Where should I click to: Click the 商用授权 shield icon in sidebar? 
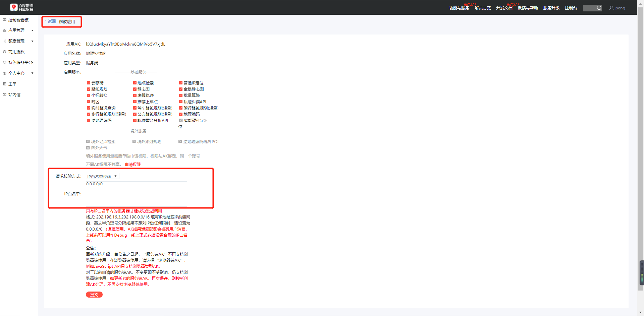point(5,52)
